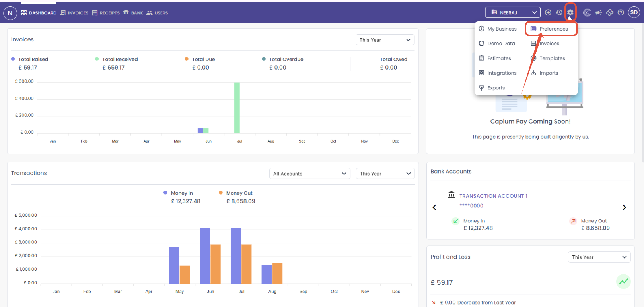The height and width of the screenshot is (307, 644).
Task: Select Integrations in settings menu
Action: (x=498, y=73)
